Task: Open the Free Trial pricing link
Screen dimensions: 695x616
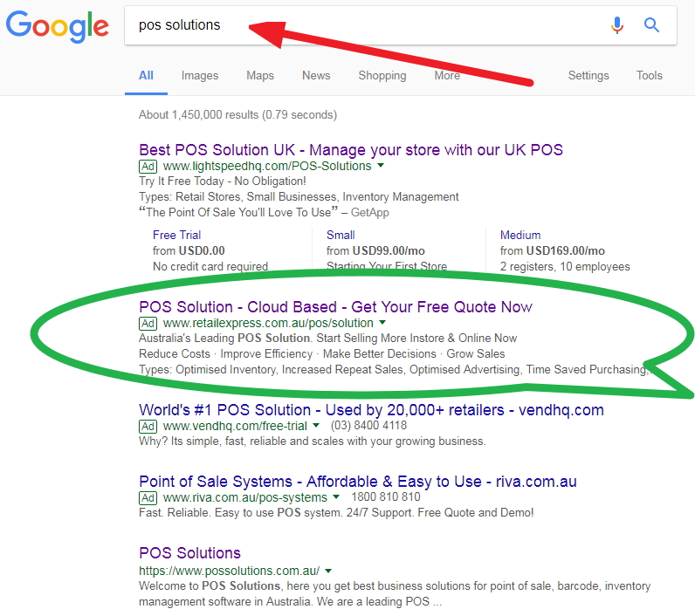Action: tap(176, 236)
